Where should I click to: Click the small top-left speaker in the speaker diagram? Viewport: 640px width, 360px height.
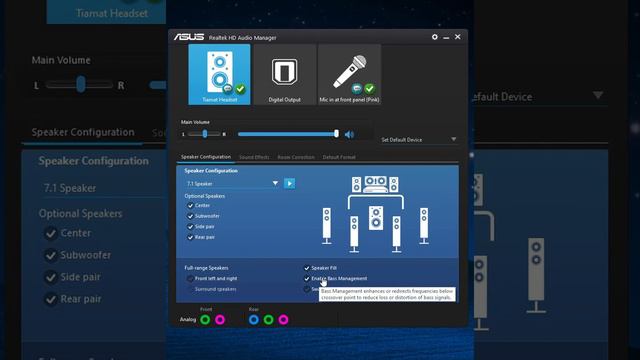(x=356, y=184)
